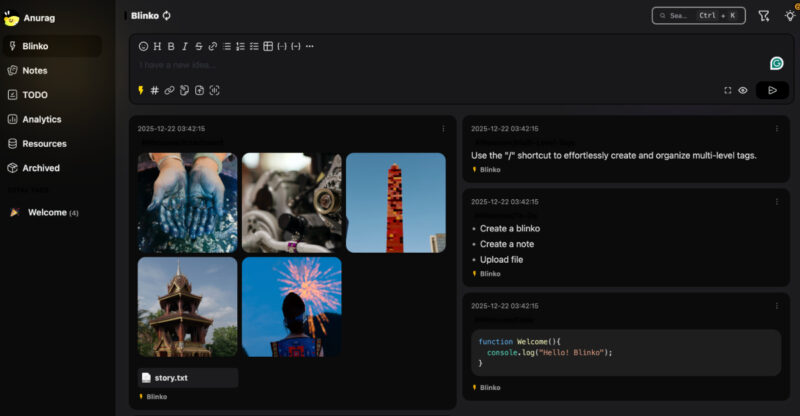Click the text 'Upload file'
800x416 pixels.
point(501,259)
